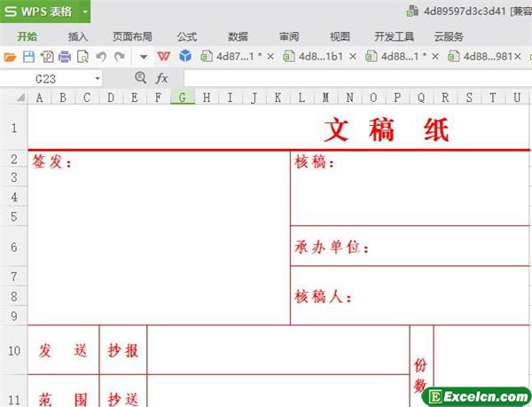
Task: Open the 视图 ribbon tab
Action: coord(340,36)
